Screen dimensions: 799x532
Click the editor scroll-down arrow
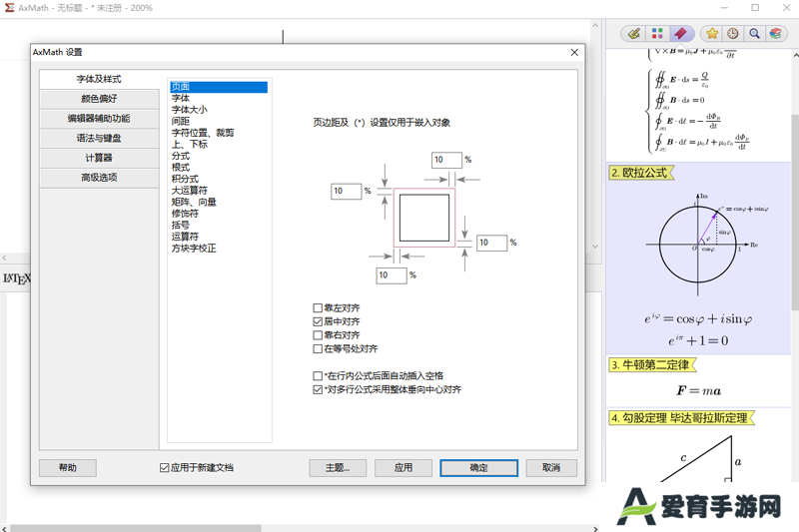(595, 247)
